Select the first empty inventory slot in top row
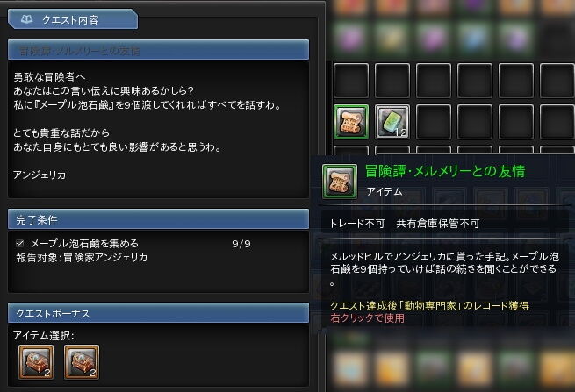 point(351,80)
